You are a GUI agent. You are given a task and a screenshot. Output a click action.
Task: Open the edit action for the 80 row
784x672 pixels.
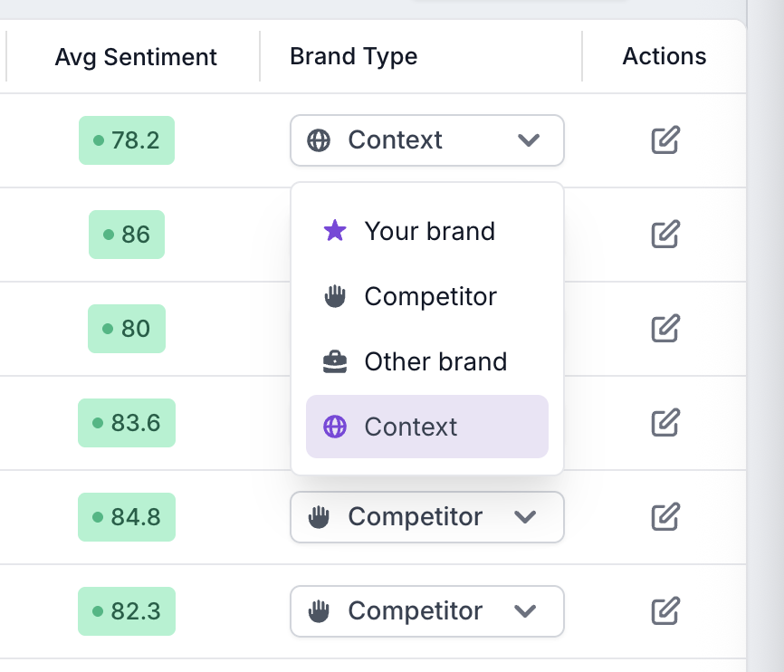point(665,328)
